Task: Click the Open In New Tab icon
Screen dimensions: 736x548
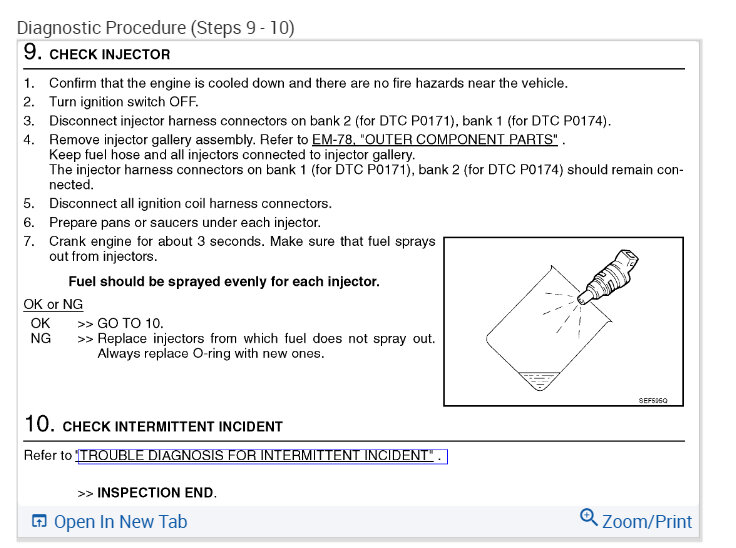Action: click(39, 521)
